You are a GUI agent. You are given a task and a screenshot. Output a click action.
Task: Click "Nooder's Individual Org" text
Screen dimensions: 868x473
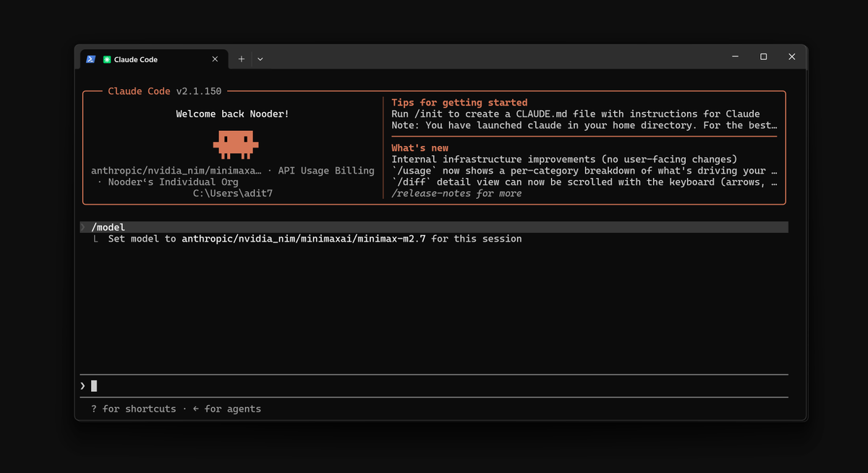(x=173, y=182)
